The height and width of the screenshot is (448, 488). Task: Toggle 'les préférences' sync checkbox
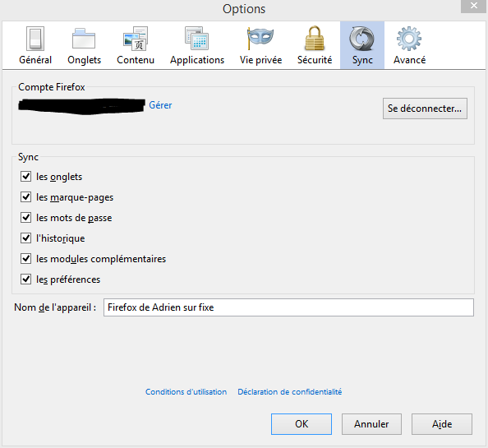25,279
